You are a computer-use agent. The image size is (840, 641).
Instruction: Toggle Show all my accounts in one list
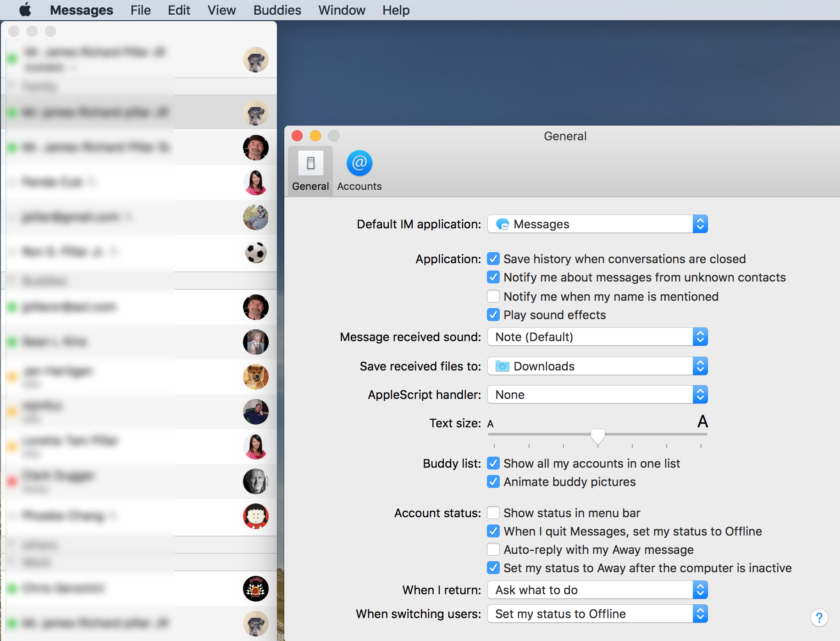493,464
